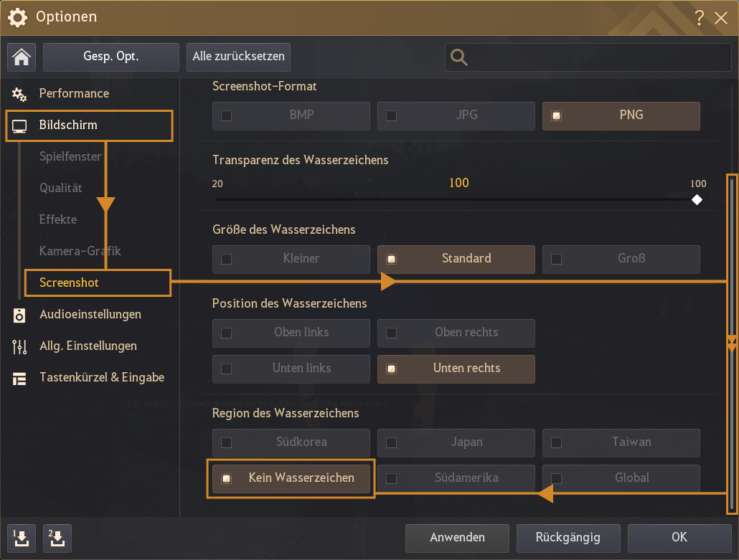Click the home icon button

tap(22, 57)
